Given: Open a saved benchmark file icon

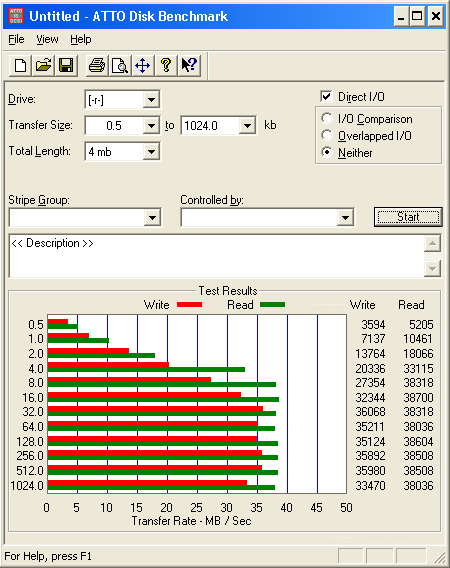Looking at the screenshot, I should coord(43,66).
